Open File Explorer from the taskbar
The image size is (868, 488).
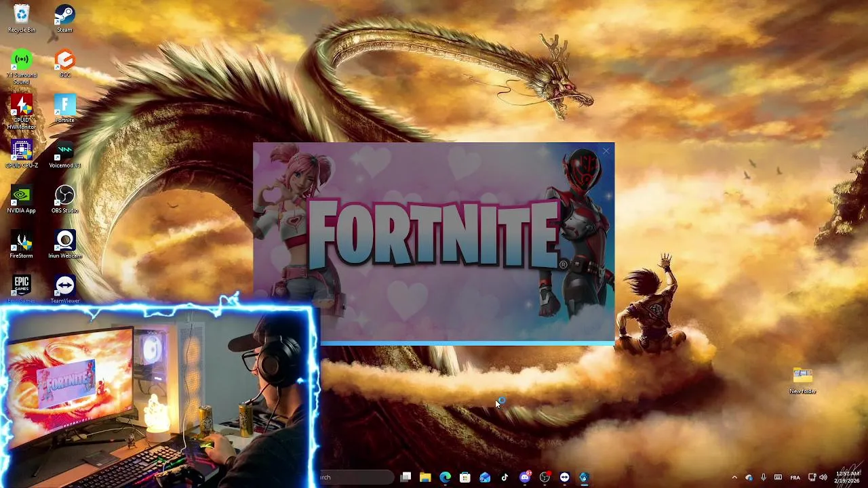pyautogui.click(x=425, y=477)
